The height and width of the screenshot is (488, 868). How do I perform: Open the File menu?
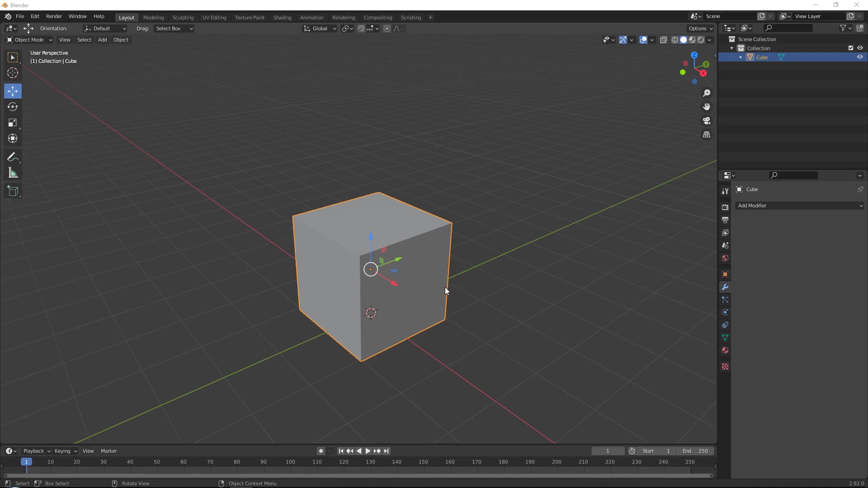tap(20, 16)
